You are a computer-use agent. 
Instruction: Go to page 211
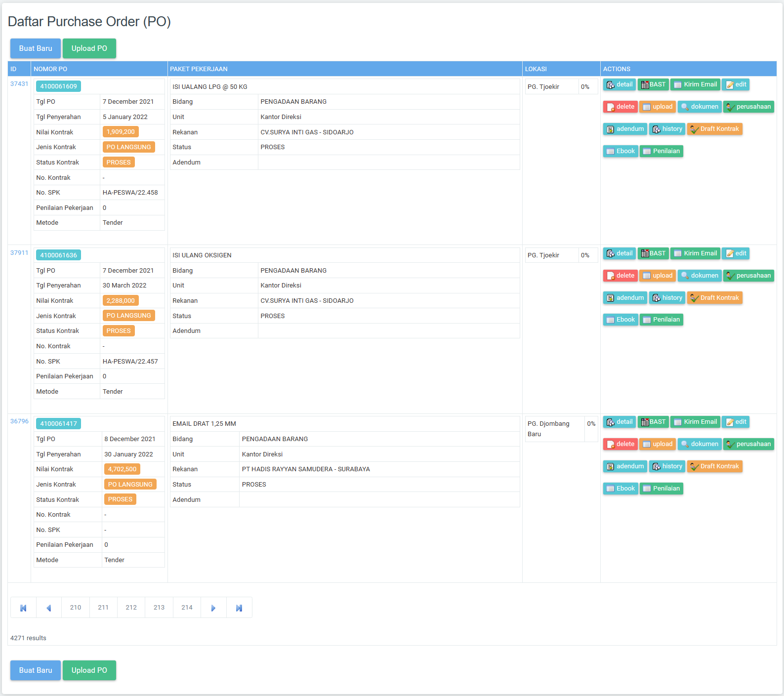click(x=103, y=608)
